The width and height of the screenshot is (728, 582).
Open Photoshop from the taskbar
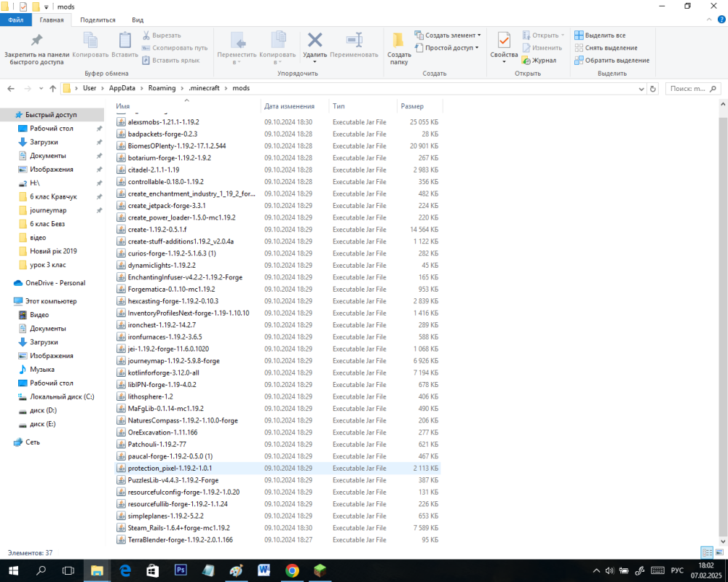tap(181, 570)
